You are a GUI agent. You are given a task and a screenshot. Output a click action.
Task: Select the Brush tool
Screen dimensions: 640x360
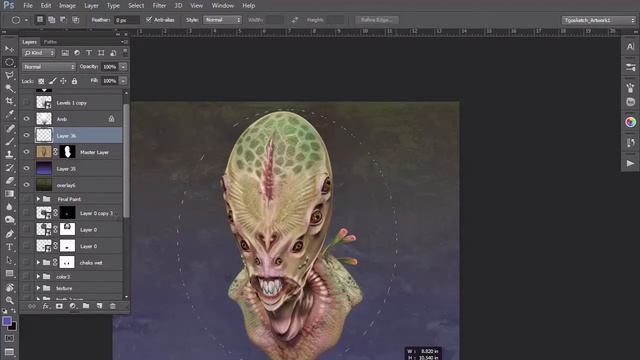[9, 141]
